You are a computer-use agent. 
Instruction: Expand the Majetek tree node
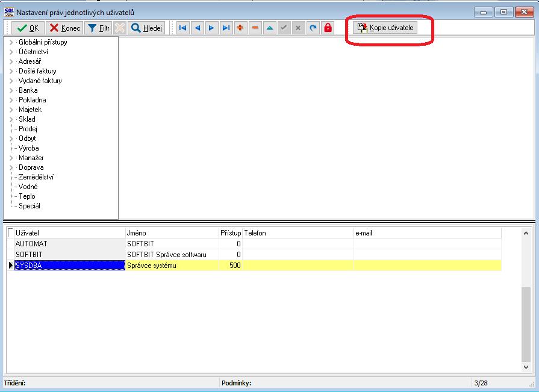[11, 110]
